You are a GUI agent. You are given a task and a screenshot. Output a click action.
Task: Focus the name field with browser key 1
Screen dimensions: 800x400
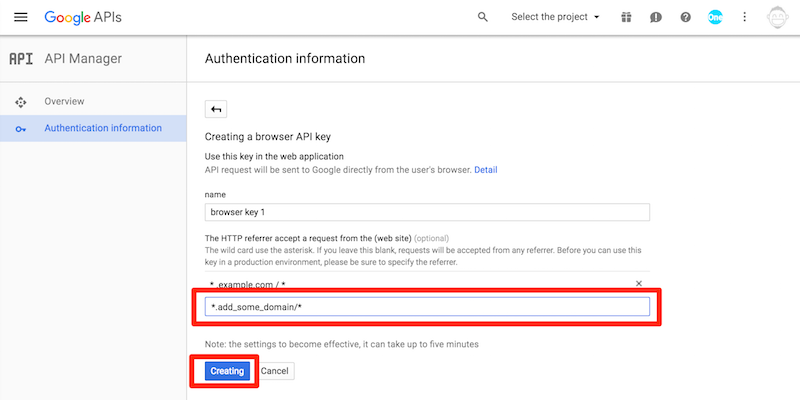[427, 212]
